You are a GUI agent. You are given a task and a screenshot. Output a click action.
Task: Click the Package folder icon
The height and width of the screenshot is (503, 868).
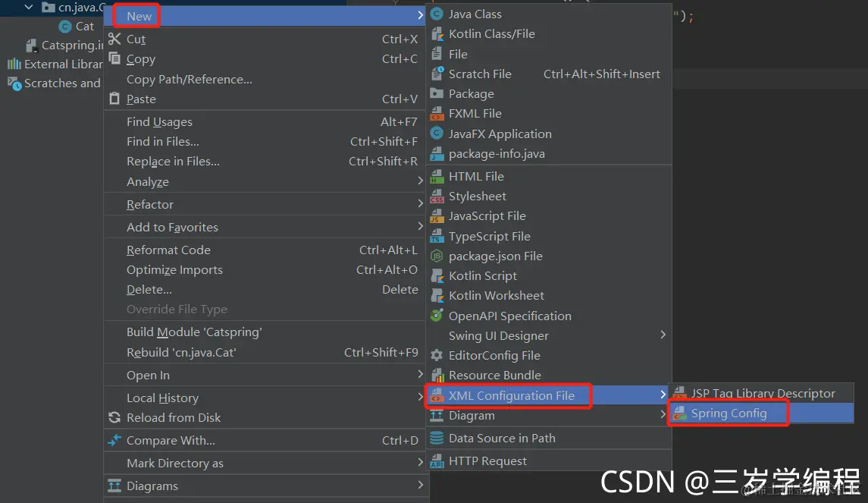437,93
